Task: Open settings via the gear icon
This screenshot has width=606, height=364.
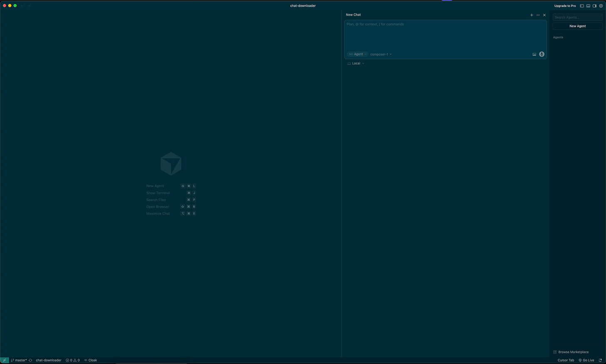Action: pos(601,6)
